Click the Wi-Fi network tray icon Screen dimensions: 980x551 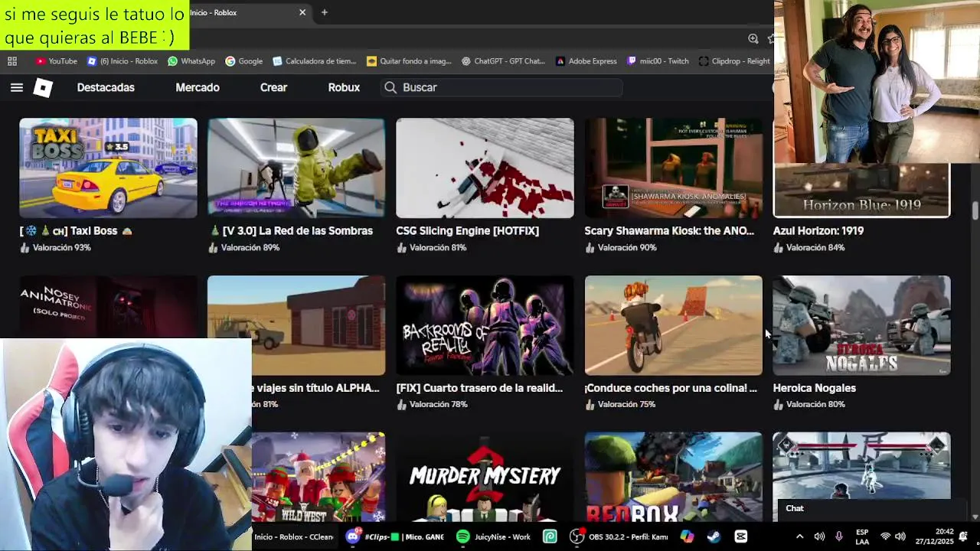point(885,536)
